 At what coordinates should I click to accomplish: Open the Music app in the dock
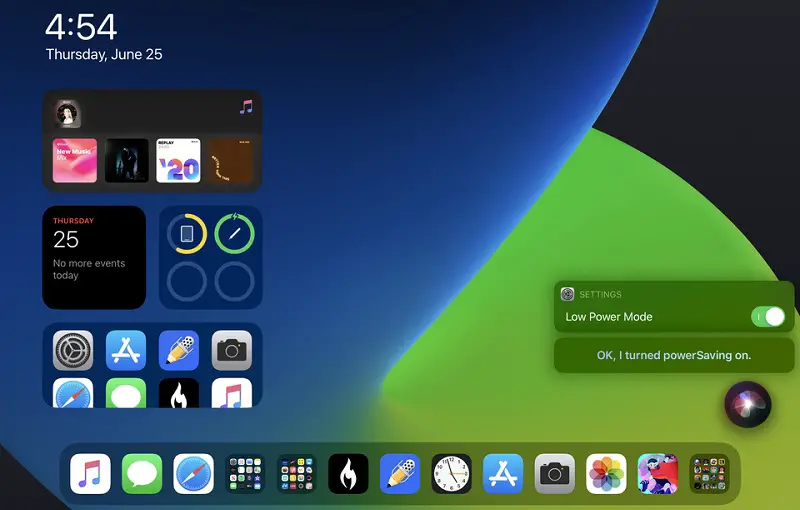pyautogui.click(x=90, y=474)
